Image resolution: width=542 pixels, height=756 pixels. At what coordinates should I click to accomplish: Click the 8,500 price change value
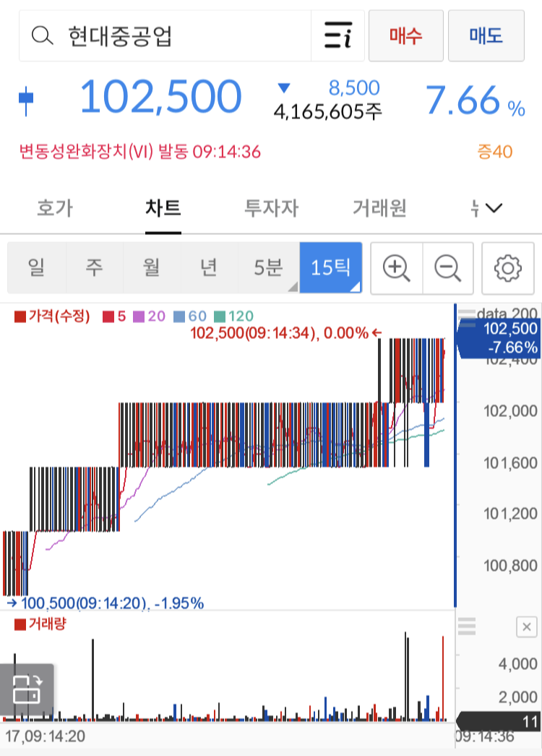click(x=354, y=88)
